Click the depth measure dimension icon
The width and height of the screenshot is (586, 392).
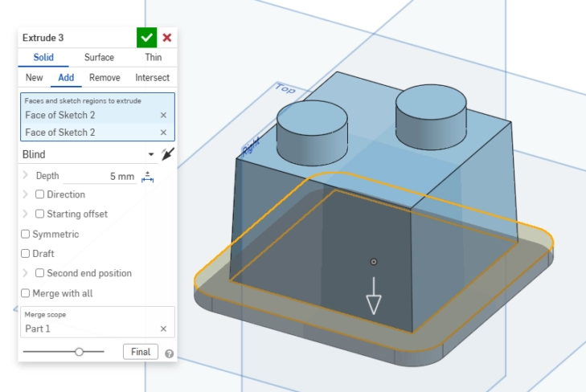coord(147,177)
